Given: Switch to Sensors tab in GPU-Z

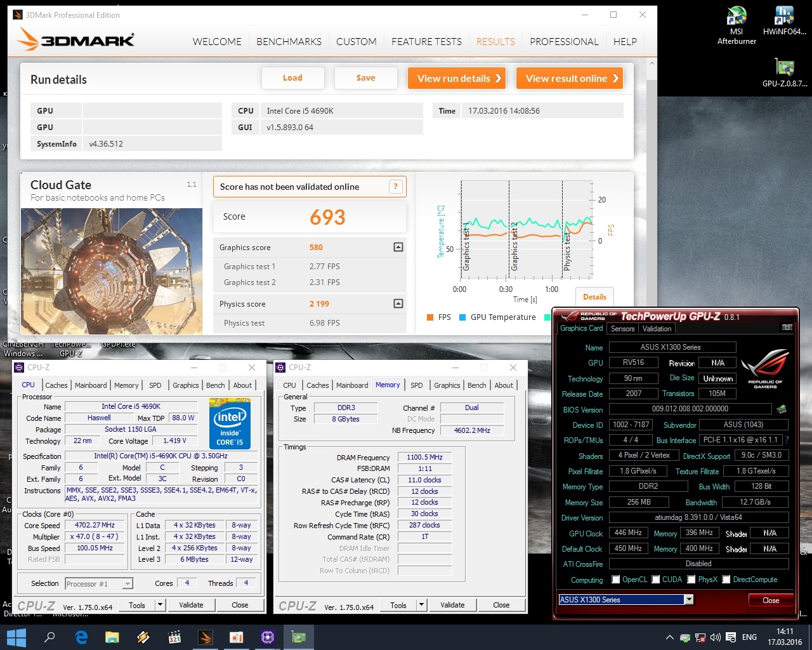Looking at the screenshot, I should [622, 328].
